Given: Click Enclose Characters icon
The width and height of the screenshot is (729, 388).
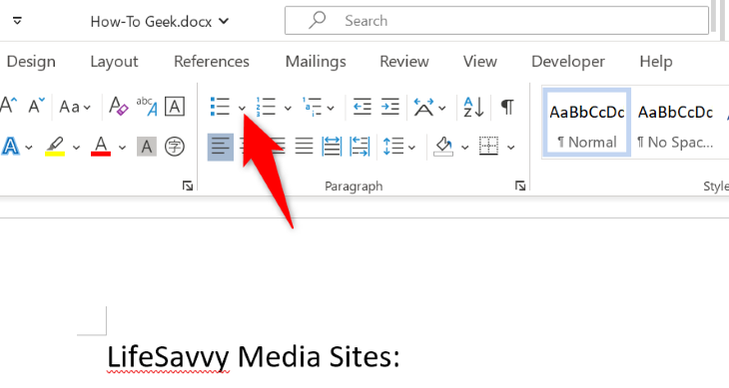Looking at the screenshot, I should pos(175,147).
